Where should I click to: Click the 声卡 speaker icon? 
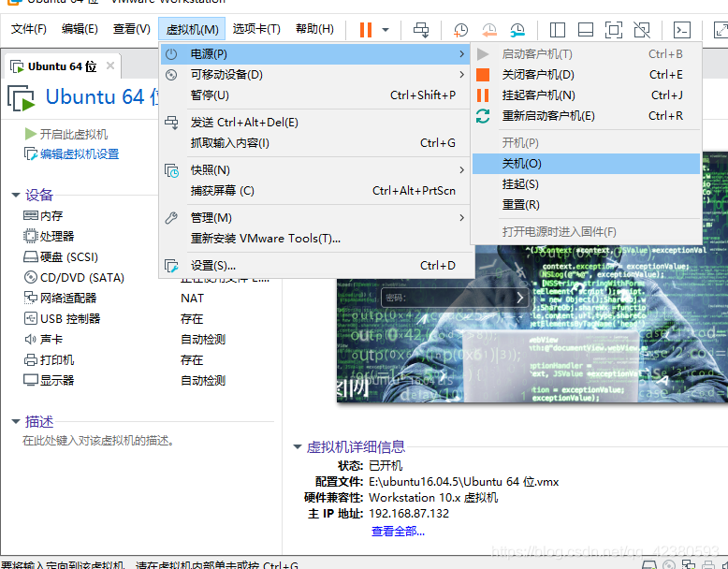pos(30,339)
